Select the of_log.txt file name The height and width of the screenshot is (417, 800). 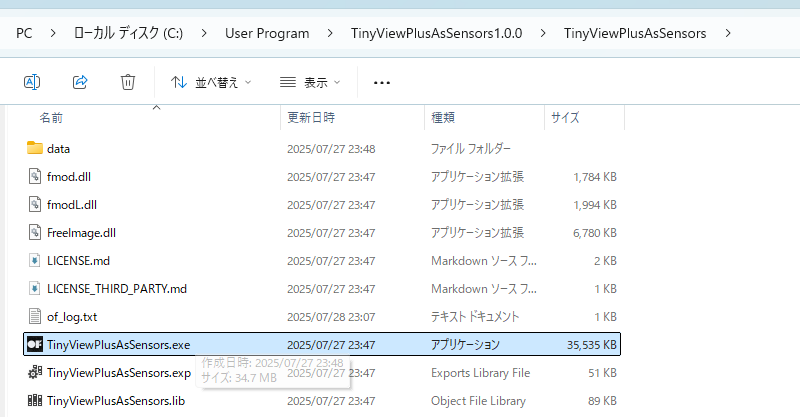[72, 317]
